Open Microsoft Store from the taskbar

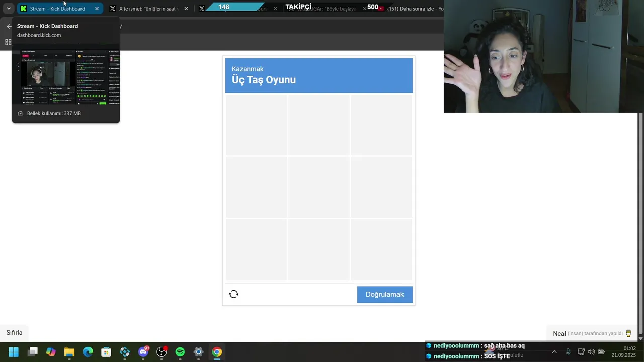[106, 352]
